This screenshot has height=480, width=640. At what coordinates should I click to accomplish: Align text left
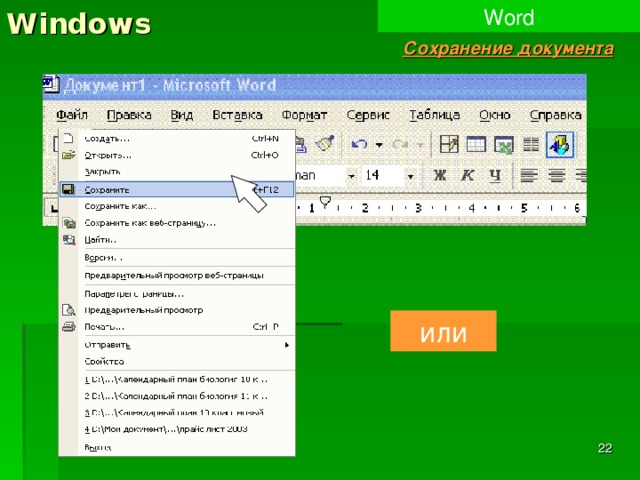click(x=529, y=176)
